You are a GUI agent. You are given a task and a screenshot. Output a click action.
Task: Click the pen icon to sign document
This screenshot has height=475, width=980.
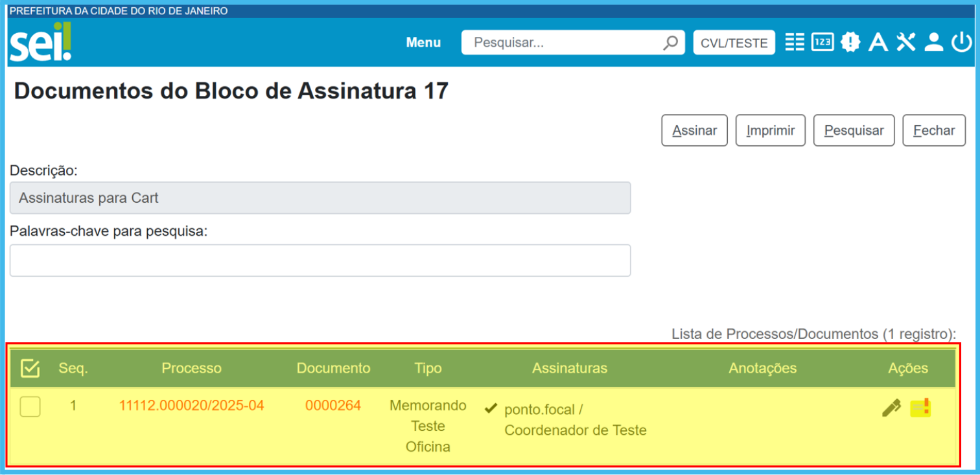click(x=891, y=408)
